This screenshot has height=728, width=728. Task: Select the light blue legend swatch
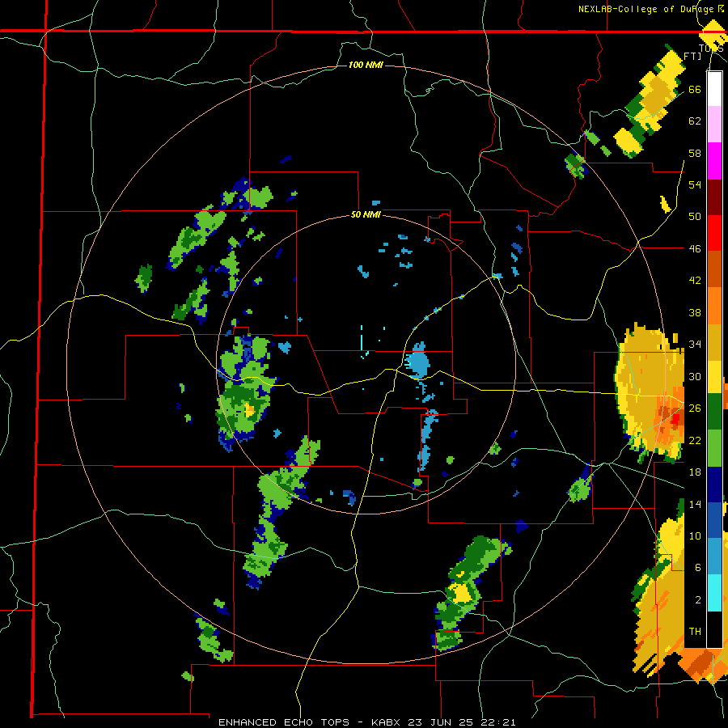pos(714,557)
